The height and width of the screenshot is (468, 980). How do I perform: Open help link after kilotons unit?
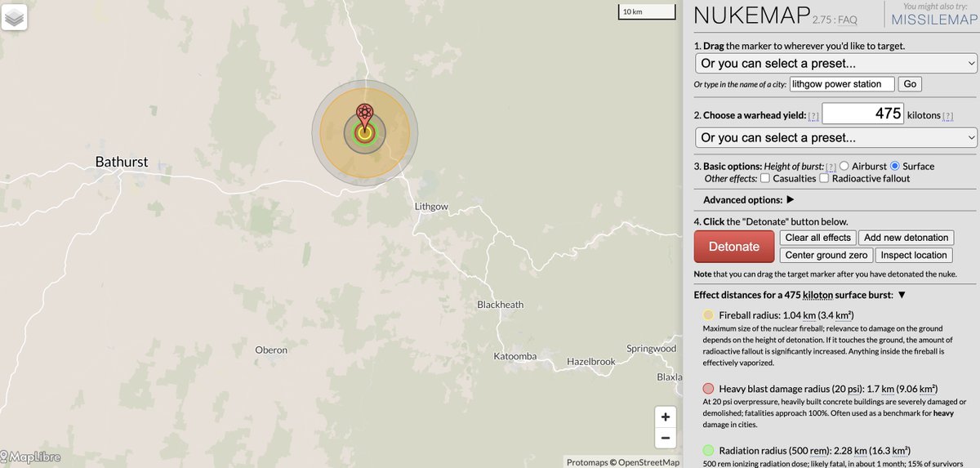point(948,116)
